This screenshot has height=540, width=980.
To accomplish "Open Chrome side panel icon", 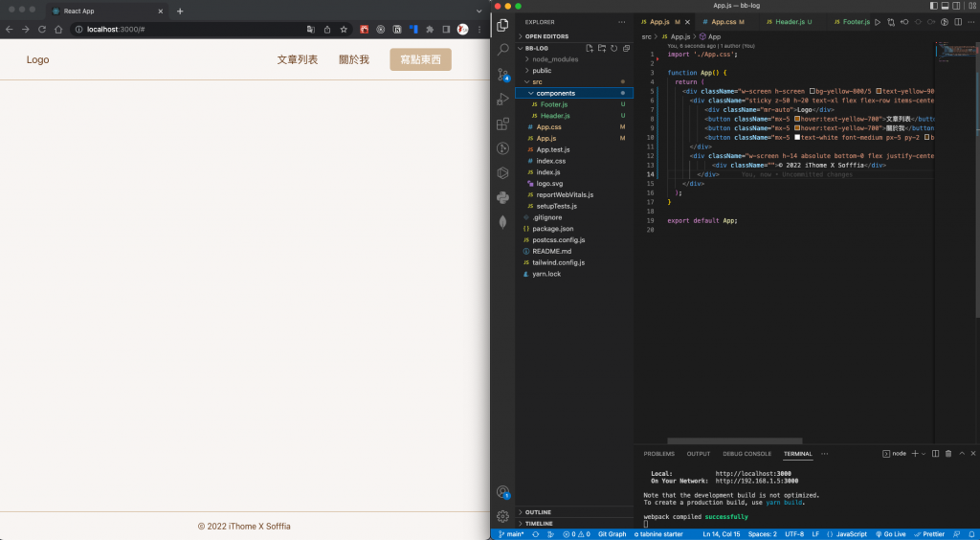I will pyautogui.click(x=446, y=30).
